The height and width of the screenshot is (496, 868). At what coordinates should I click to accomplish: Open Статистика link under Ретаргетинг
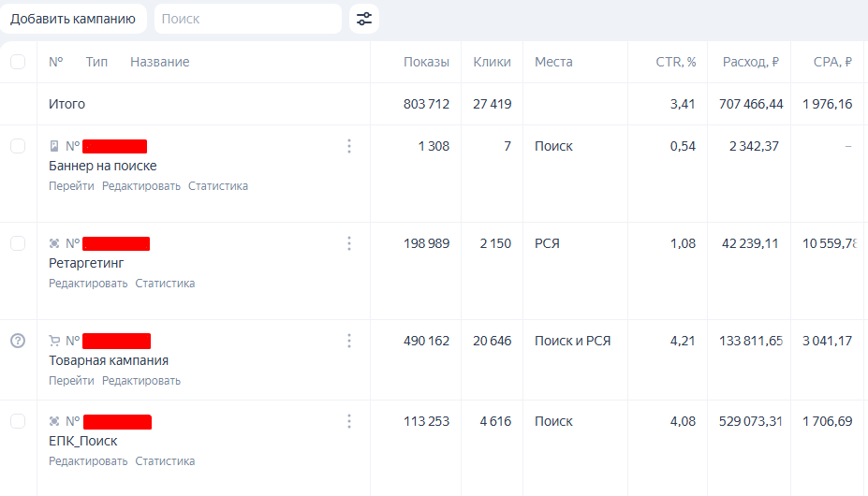tap(165, 284)
